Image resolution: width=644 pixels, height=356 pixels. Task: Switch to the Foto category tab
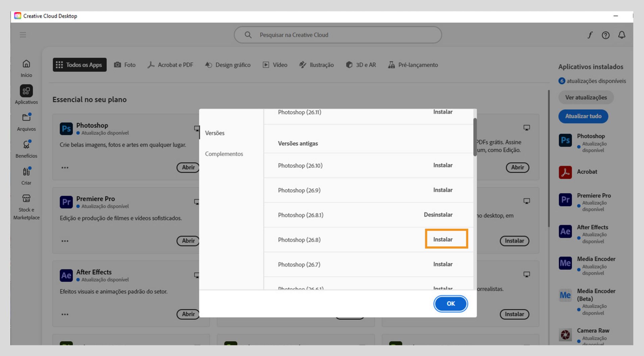125,65
